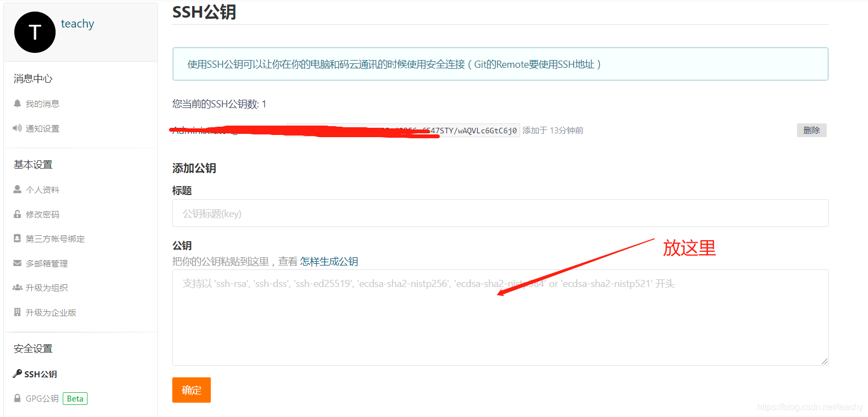
Task: Click the building icon beside 升级为企业版
Action: pyautogui.click(x=17, y=312)
